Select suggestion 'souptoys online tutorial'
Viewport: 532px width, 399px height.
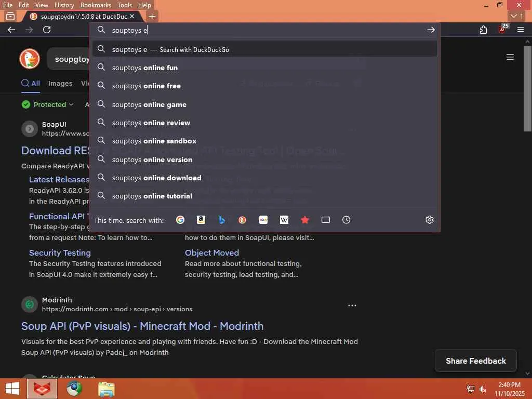point(264,196)
